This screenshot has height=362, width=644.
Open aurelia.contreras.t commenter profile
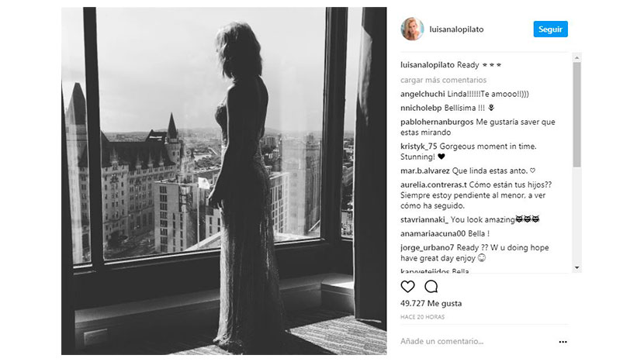coord(434,184)
